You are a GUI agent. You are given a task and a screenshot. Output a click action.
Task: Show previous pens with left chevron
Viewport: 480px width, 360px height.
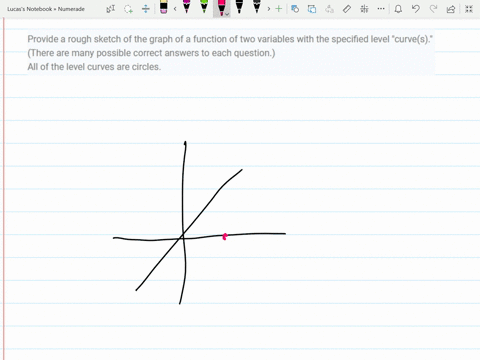tap(175, 9)
